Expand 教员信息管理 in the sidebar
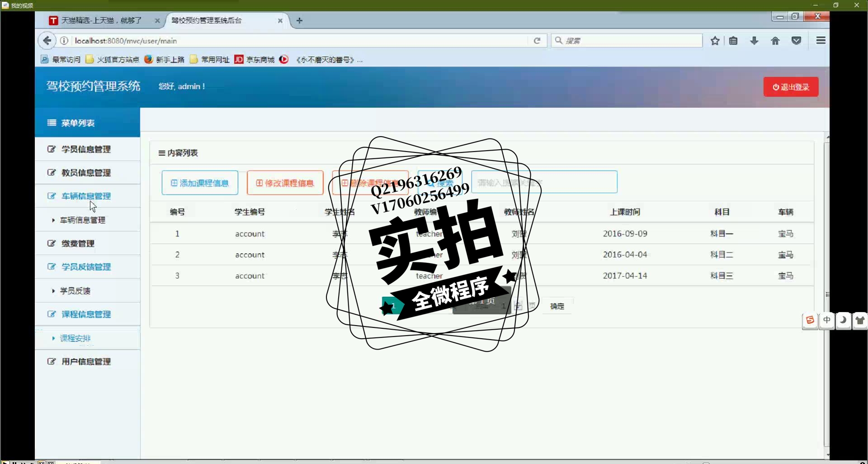 (x=87, y=173)
